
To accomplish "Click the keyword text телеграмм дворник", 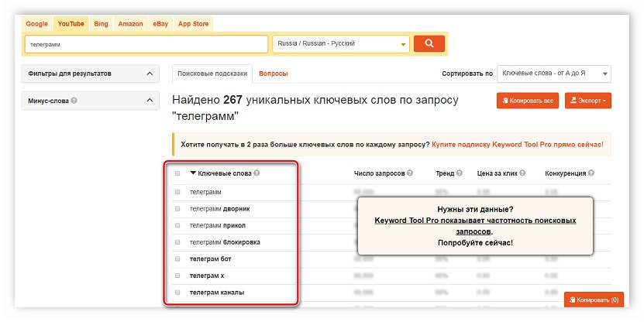I will [x=220, y=209].
